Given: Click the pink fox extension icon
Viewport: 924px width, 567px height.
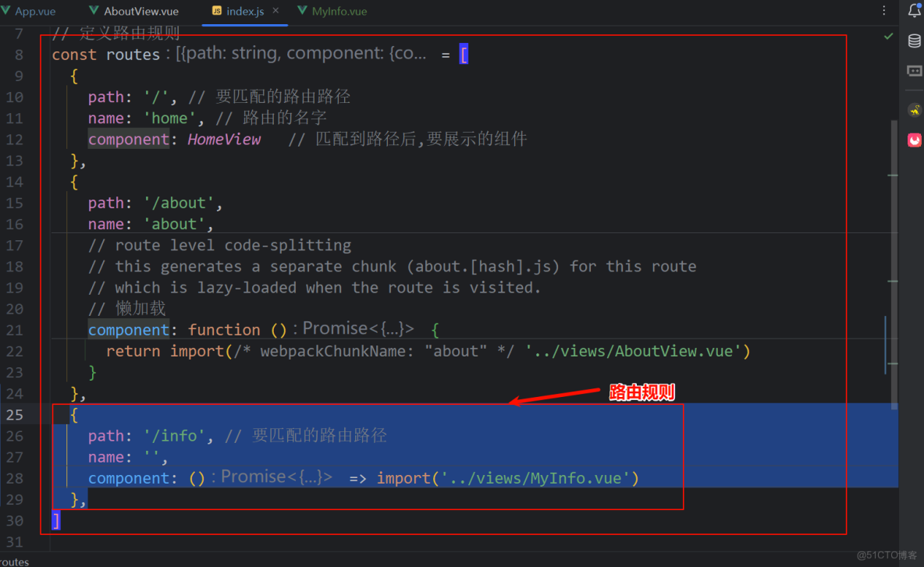Looking at the screenshot, I should coord(914,140).
